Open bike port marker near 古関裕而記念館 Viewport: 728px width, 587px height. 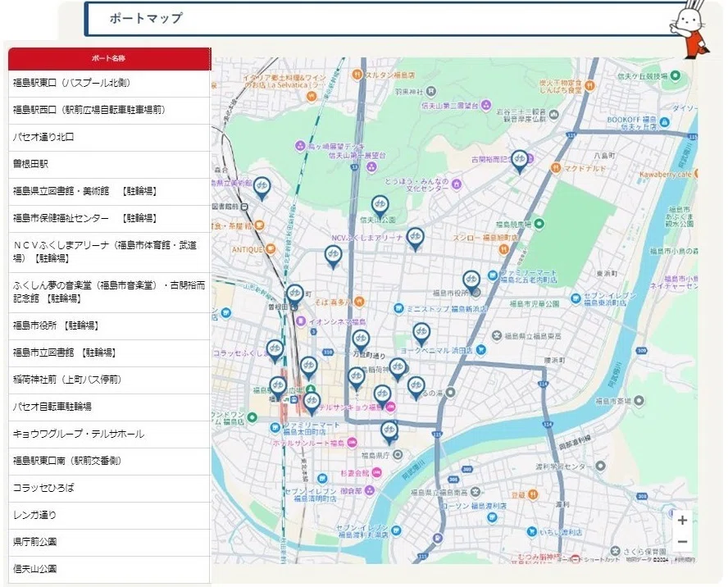[520, 161]
